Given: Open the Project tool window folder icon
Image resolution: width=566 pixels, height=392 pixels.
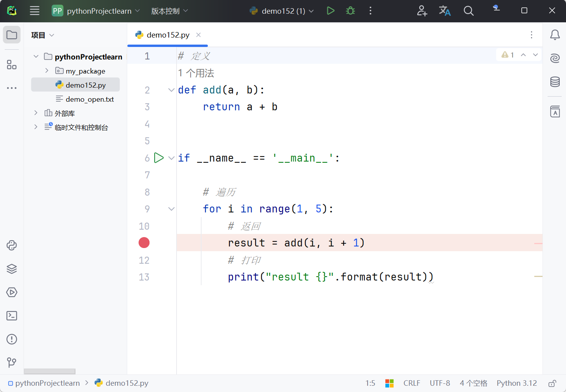Looking at the screenshot, I should tap(12, 35).
